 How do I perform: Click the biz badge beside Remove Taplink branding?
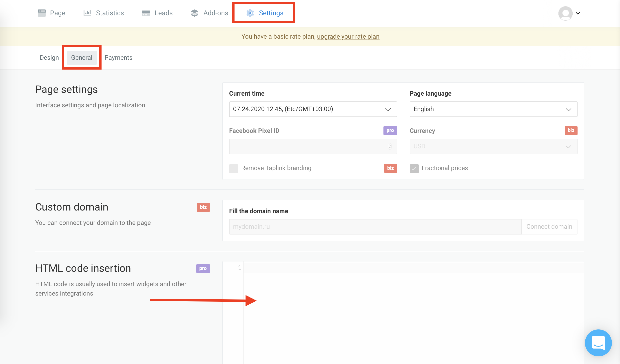(x=390, y=168)
